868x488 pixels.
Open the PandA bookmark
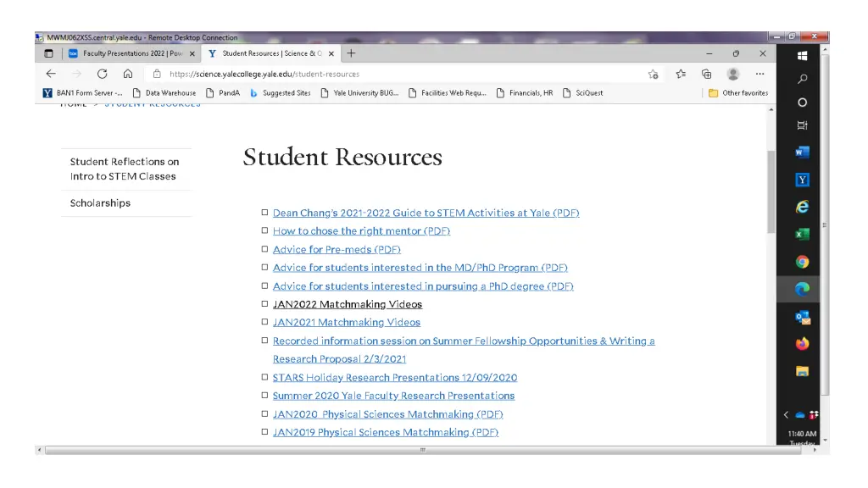tap(223, 93)
